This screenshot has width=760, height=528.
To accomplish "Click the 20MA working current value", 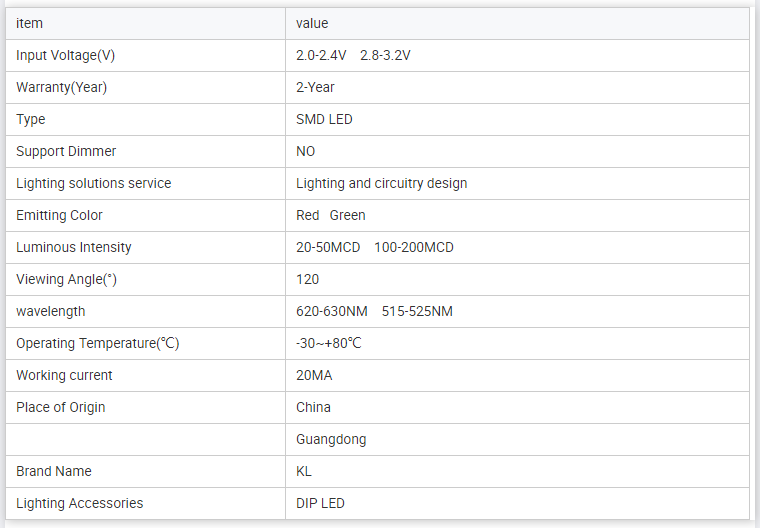I will pos(314,375).
